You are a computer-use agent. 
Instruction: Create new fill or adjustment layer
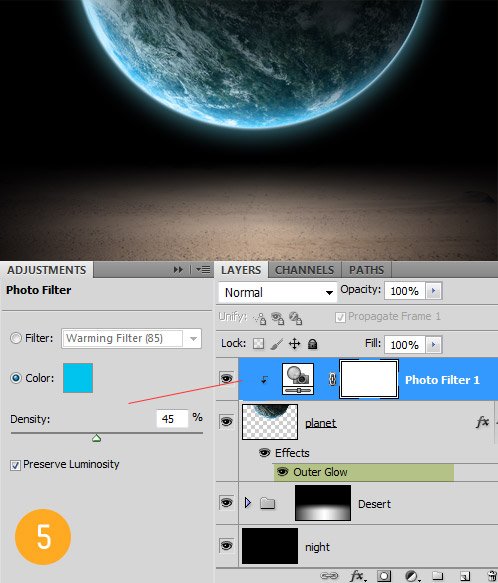412,576
